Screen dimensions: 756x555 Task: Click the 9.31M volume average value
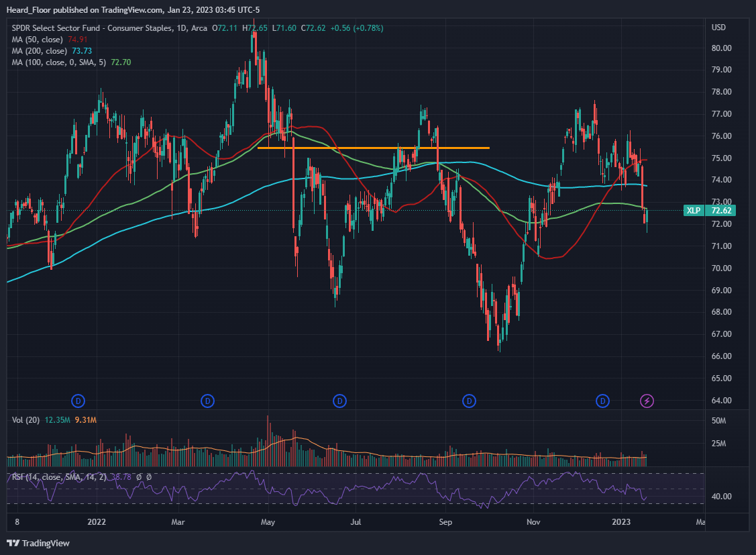(x=85, y=420)
